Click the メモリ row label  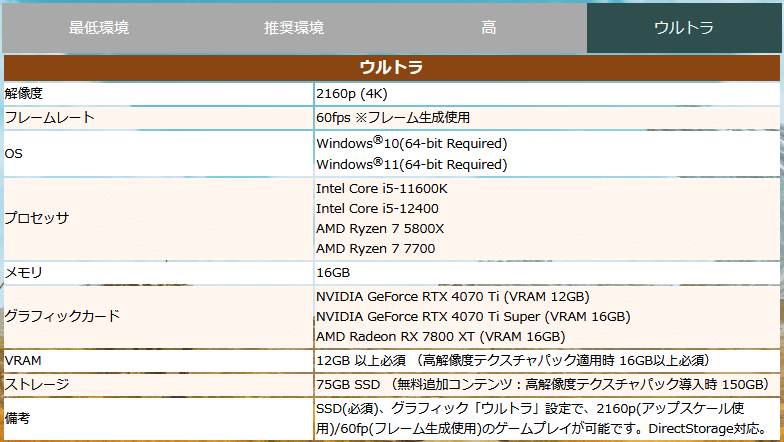pos(23,272)
